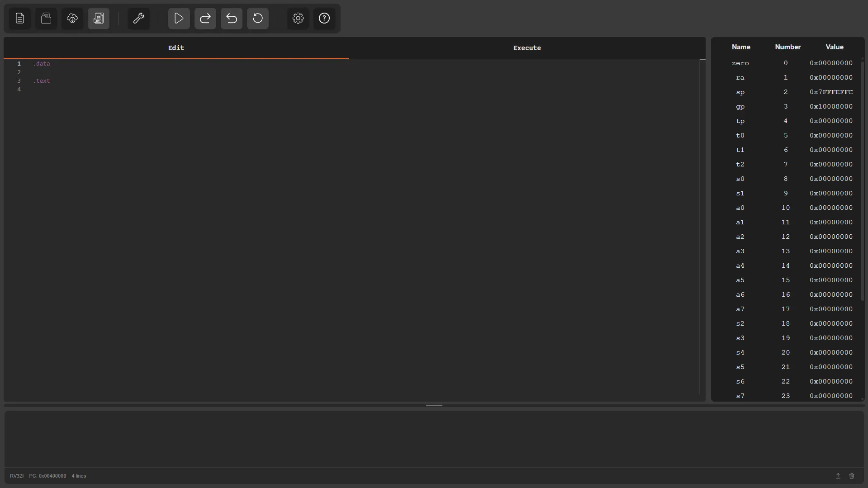The width and height of the screenshot is (868, 488).
Task: Run the program with the play icon
Action: [178, 19]
